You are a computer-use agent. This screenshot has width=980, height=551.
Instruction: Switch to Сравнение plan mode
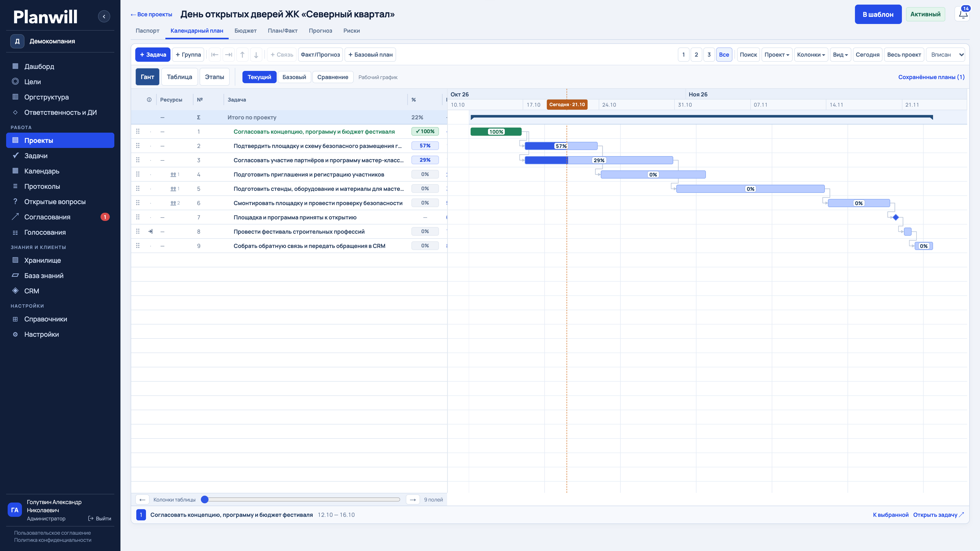pyautogui.click(x=333, y=77)
